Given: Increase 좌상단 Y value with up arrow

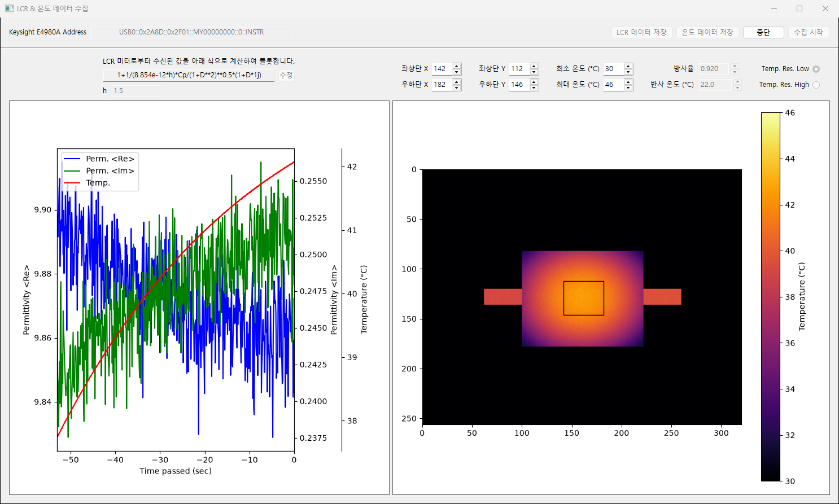Looking at the screenshot, I should pyautogui.click(x=534, y=66).
